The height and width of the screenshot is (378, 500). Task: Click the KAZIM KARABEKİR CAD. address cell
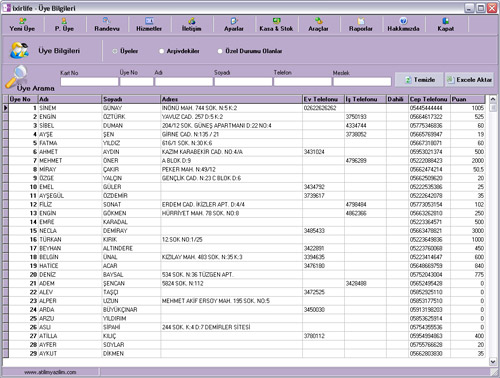pos(231,152)
